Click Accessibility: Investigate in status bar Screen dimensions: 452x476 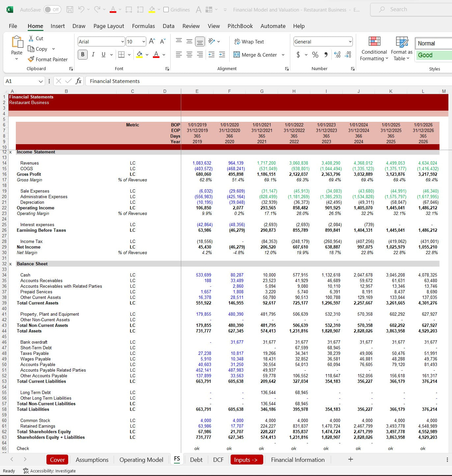pyautogui.click(x=49, y=471)
